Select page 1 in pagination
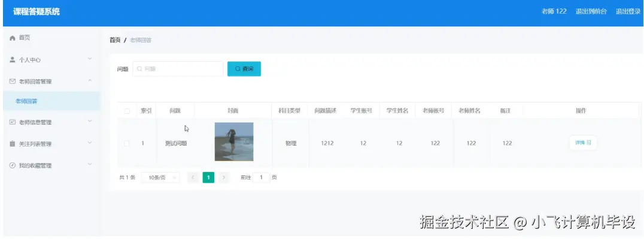The height and width of the screenshot is (239, 644). (x=208, y=178)
